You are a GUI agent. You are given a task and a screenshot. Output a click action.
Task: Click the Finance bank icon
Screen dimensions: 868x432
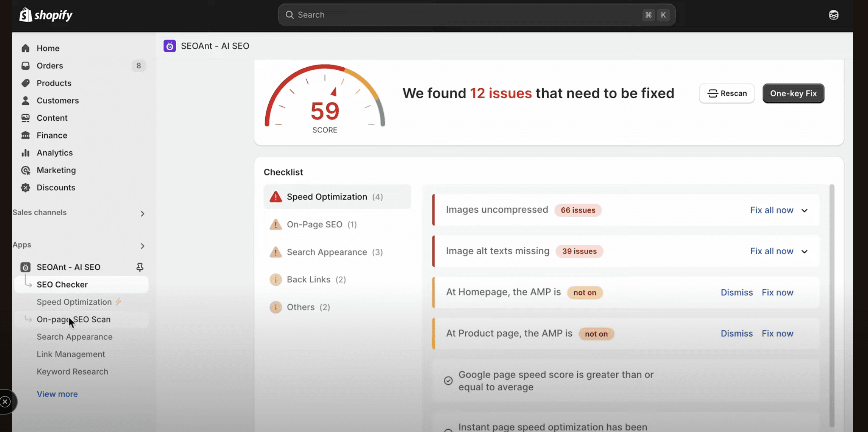pyautogui.click(x=25, y=135)
